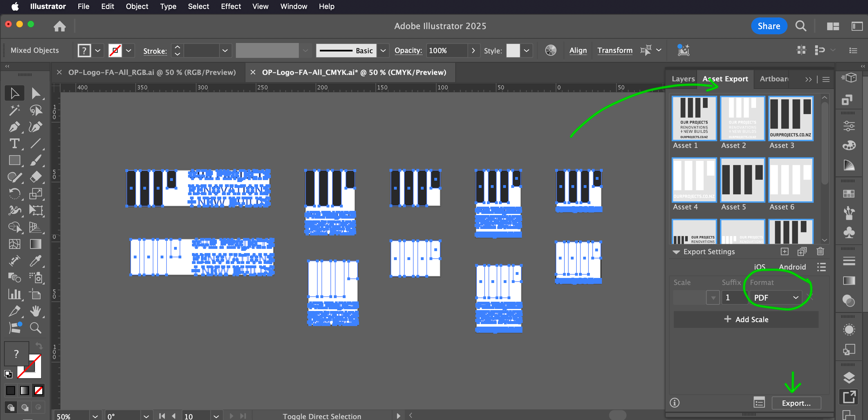The image size is (868, 420).
Task: Click the Style swatch in control bar
Action: click(x=513, y=51)
